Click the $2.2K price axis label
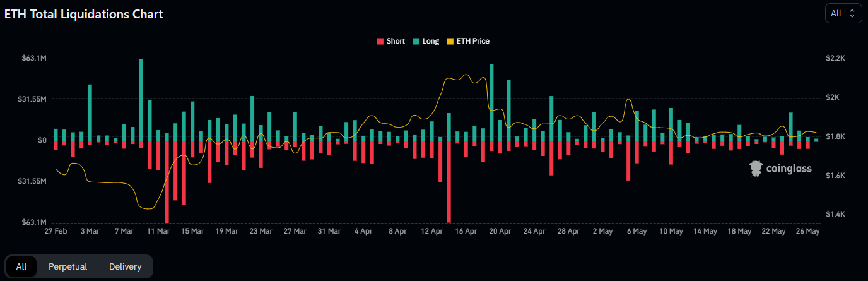868x281 pixels. (x=835, y=58)
